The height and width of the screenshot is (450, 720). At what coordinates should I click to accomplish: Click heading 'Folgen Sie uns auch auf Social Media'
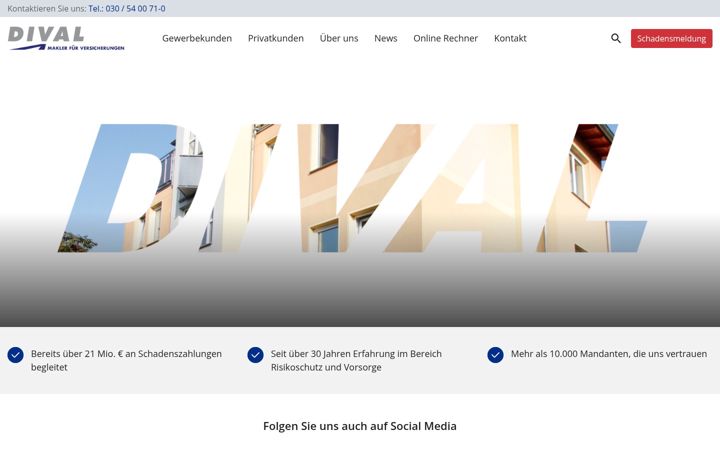pyautogui.click(x=360, y=426)
